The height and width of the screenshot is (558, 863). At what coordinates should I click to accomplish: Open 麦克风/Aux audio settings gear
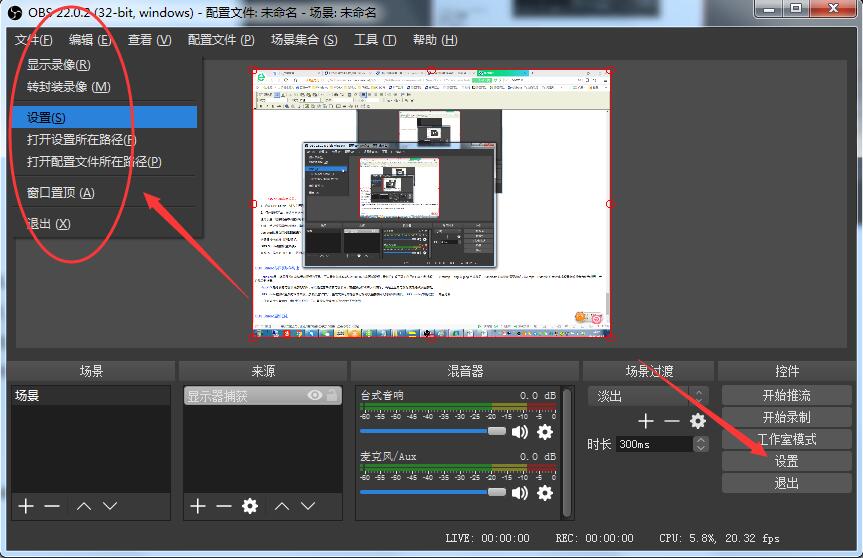pos(545,492)
